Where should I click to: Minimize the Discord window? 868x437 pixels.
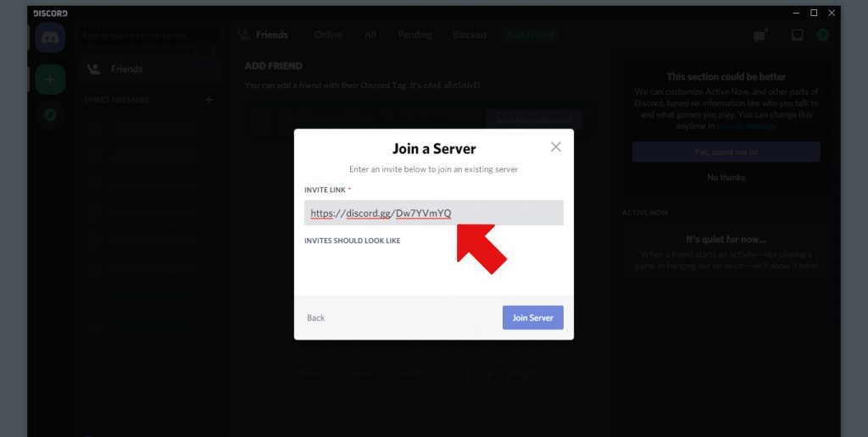(795, 13)
